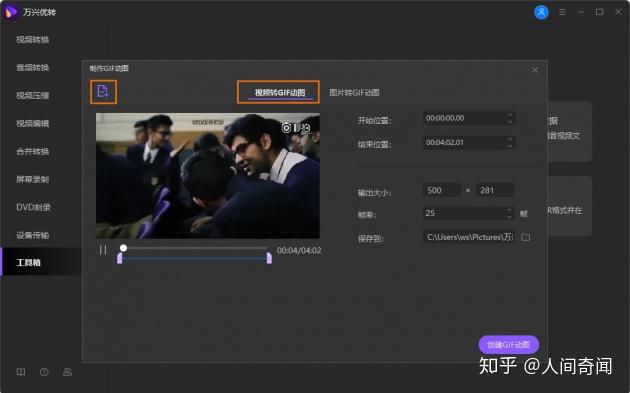Open the user guide book icon

pos(21,372)
